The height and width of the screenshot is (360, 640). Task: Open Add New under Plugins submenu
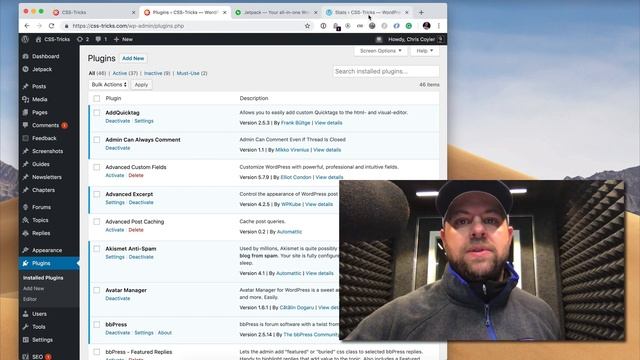[33, 289]
